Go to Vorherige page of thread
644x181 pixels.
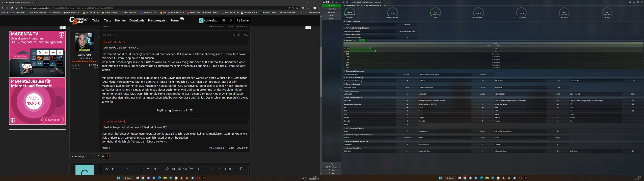coord(78,156)
